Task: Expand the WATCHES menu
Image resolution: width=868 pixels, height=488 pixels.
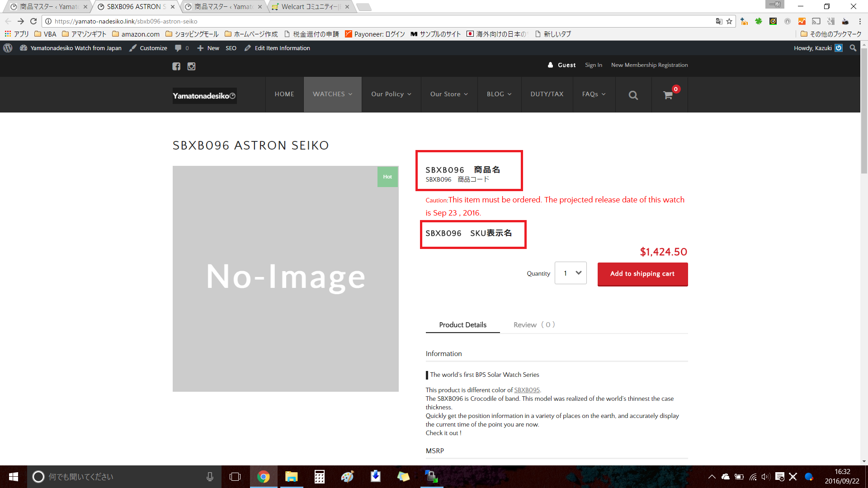Action: 333,94
